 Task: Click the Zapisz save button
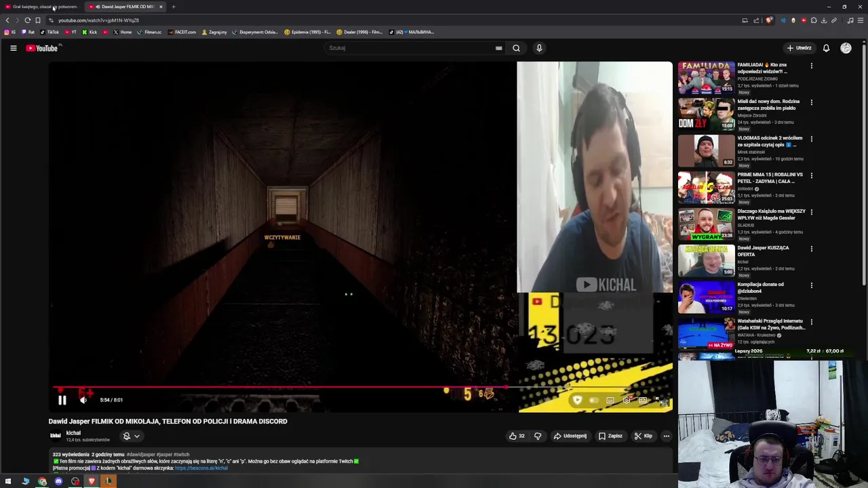pyautogui.click(x=610, y=436)
